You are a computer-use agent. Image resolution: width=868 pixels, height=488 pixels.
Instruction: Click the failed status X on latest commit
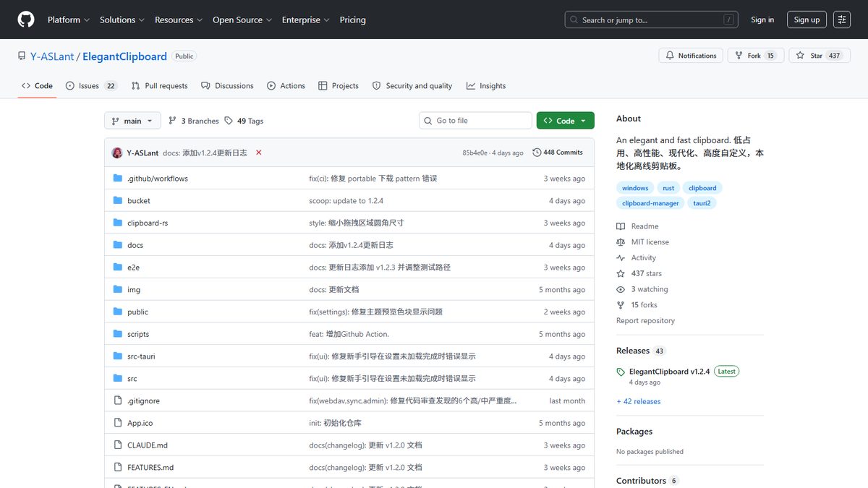pyautogui.click(x=258, y=153)
